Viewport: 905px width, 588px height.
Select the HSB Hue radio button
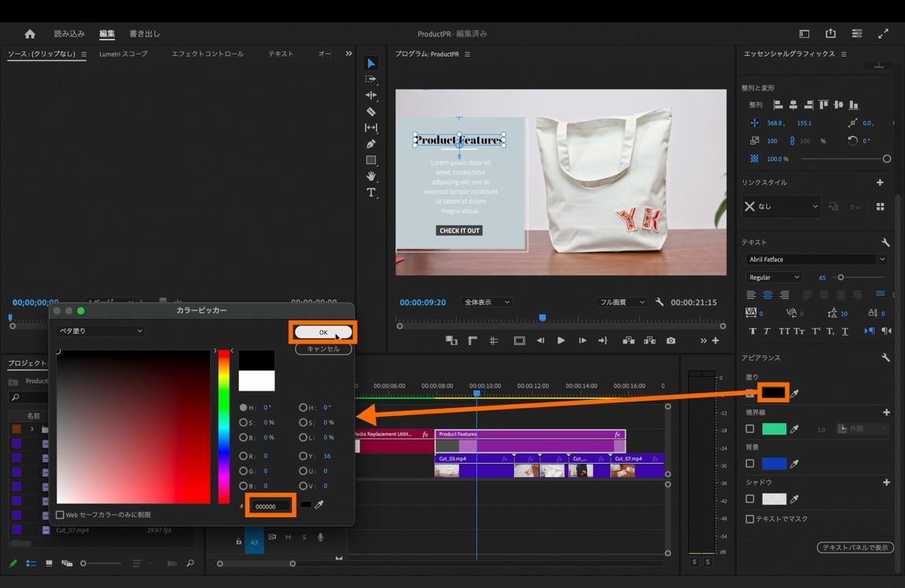(x=243, y=407)
